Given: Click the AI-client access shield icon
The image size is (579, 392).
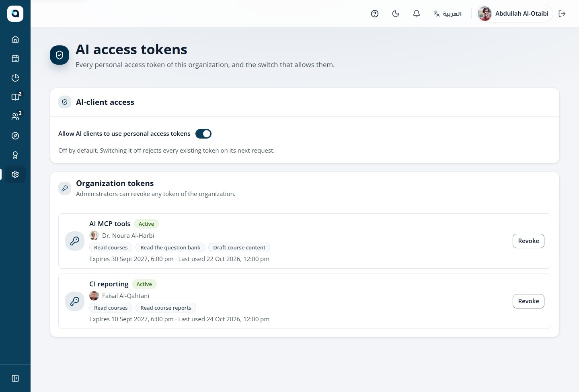Looking at the screenshot, I should (65, 102).
